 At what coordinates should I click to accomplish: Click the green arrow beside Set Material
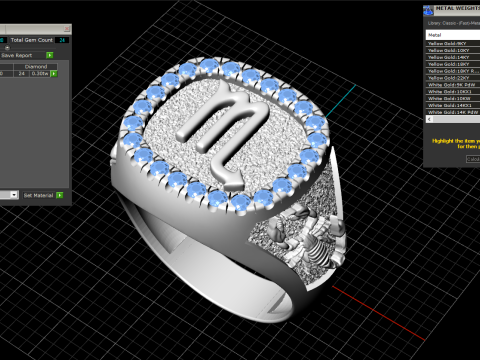60,195
